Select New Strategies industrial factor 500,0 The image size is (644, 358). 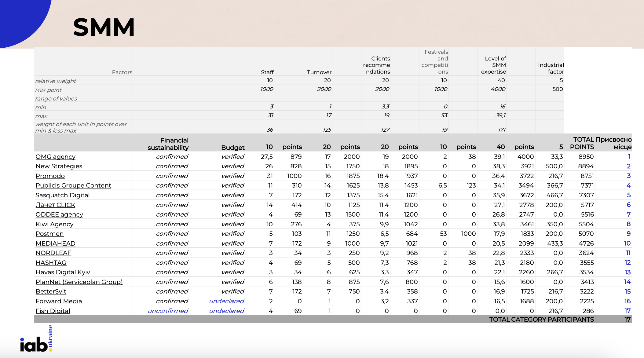554,166
